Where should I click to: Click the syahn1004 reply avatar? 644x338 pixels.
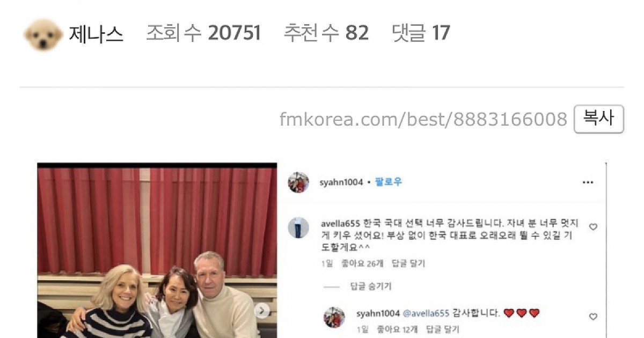coord(334,318)
